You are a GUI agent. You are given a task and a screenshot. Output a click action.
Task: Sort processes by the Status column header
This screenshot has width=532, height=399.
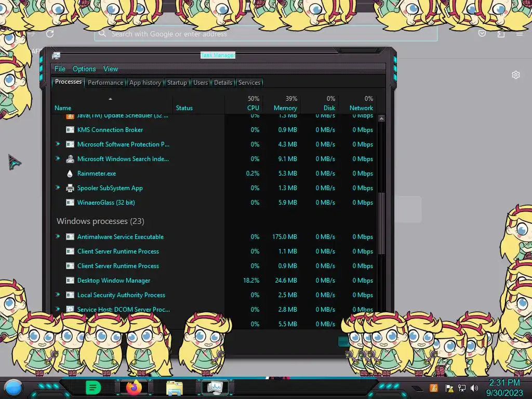(x=184, y=108)
